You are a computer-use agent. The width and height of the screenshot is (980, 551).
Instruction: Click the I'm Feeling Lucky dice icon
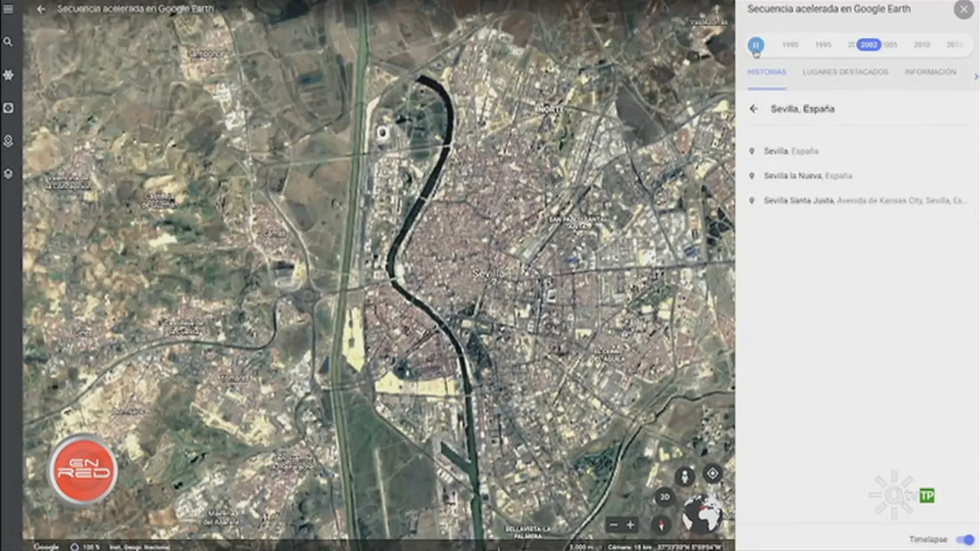tap(8, 108)
